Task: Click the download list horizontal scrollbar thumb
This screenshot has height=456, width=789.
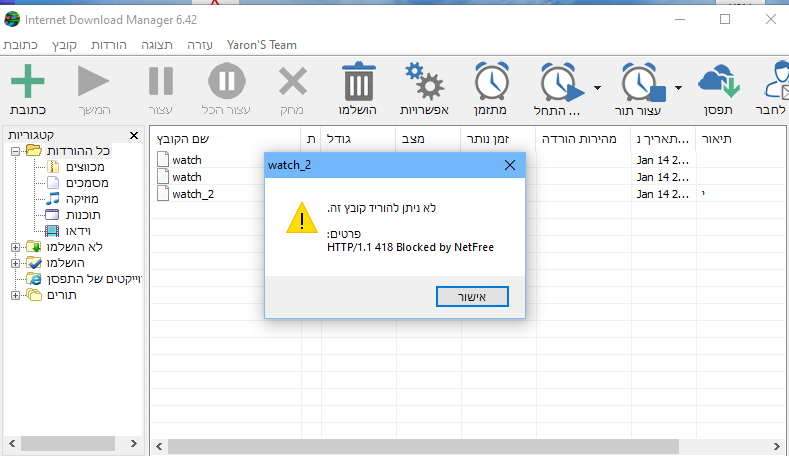Action: point(423,446)
